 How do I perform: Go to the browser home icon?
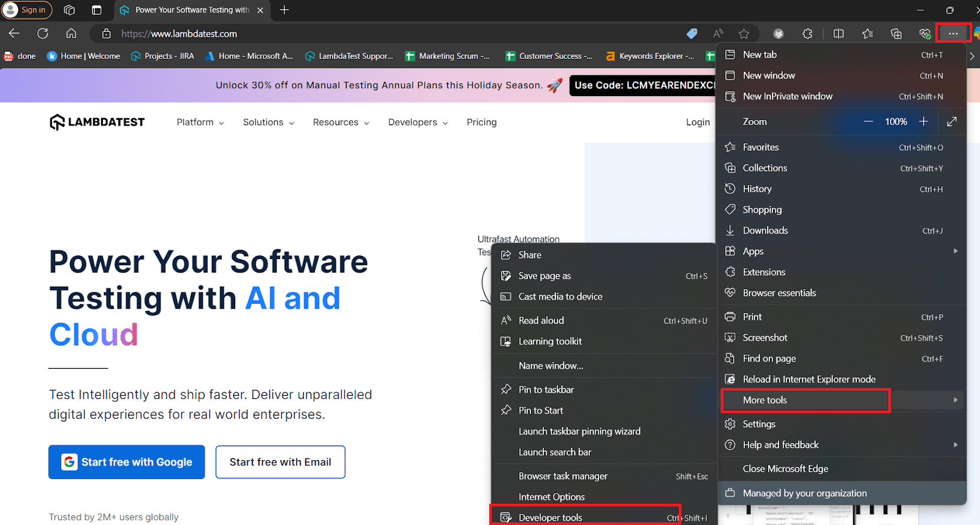(71, 33)
